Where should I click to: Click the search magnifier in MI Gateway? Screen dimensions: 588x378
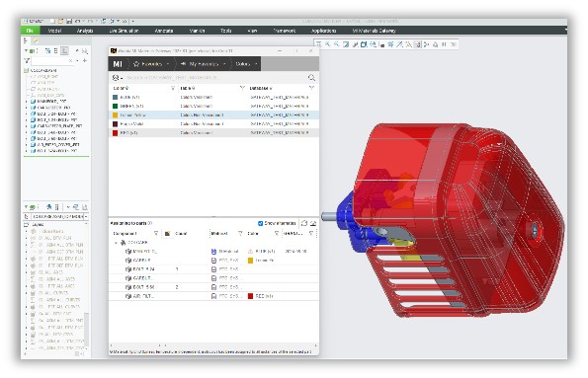coord(311,78)
